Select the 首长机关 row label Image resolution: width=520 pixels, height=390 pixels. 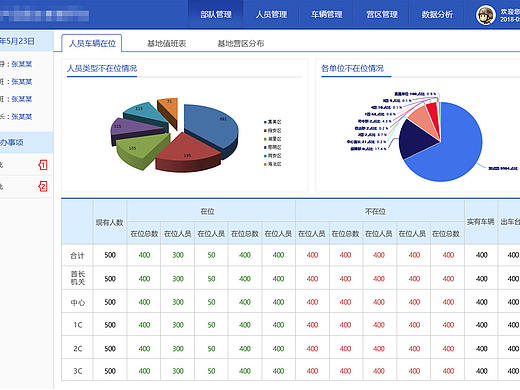[77, 278]
